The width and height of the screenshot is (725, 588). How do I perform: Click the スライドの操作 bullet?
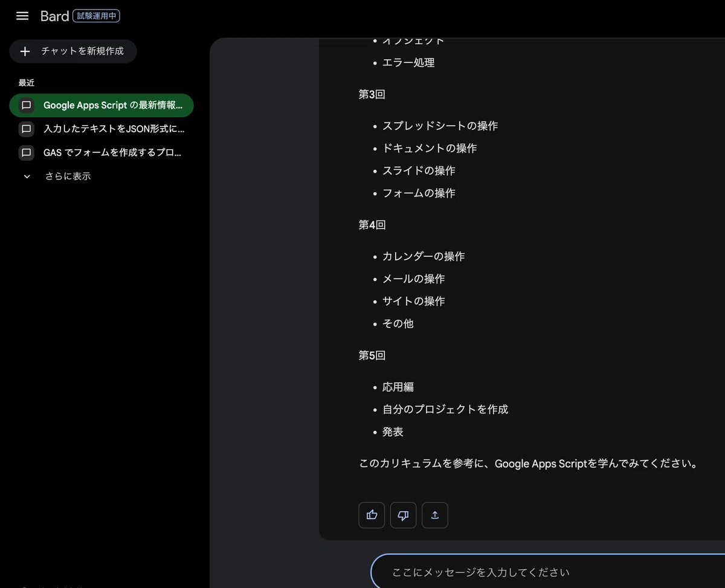tap(419, 170)
